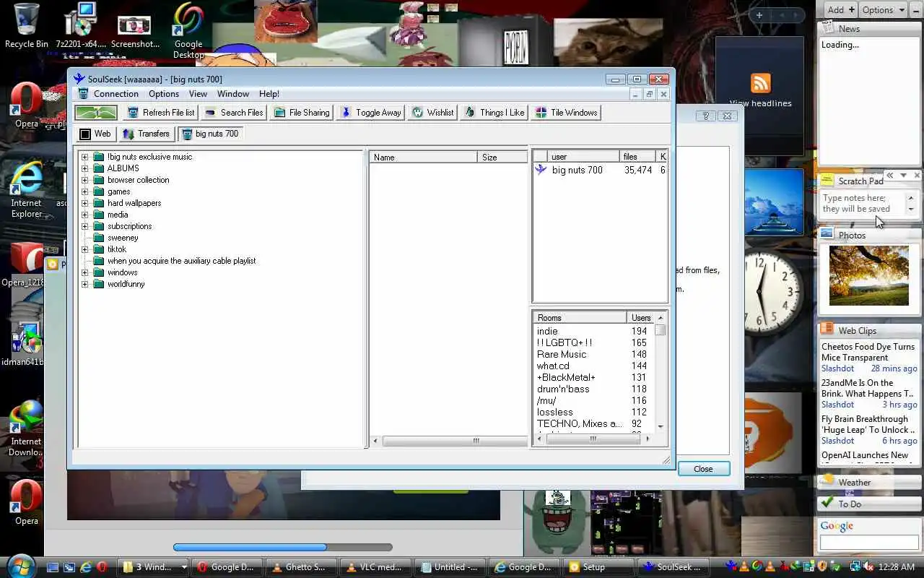Select the sweeney folder
This screenshot has width=924, height=578.
123,238
